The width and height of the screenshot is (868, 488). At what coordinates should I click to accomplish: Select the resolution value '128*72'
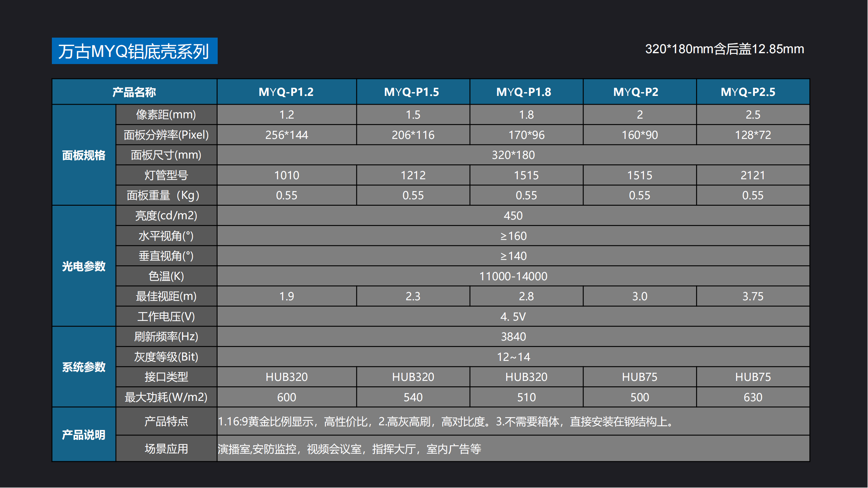(753, 135)
